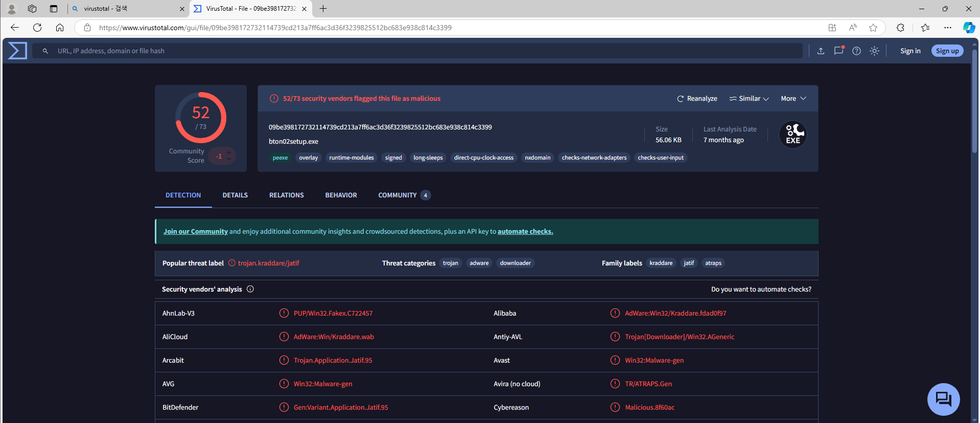Click the adware threat category chip
This screenshot has height=423, width=980.
coord(479,263)
